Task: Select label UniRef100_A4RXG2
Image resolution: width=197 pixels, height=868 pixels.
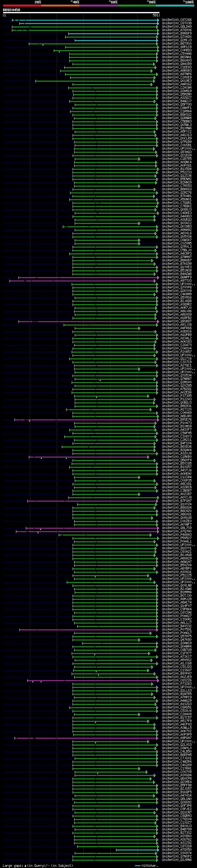Action: click(x=176, y=84)
